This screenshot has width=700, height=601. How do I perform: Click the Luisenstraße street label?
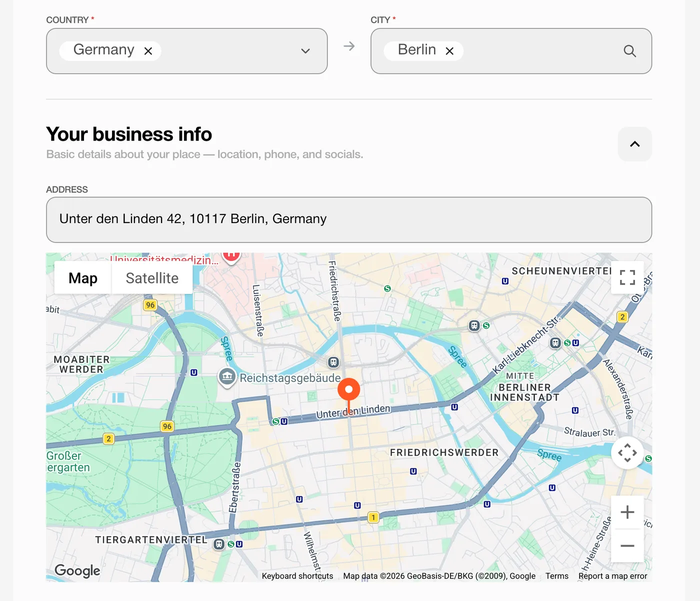pos(258,310)
